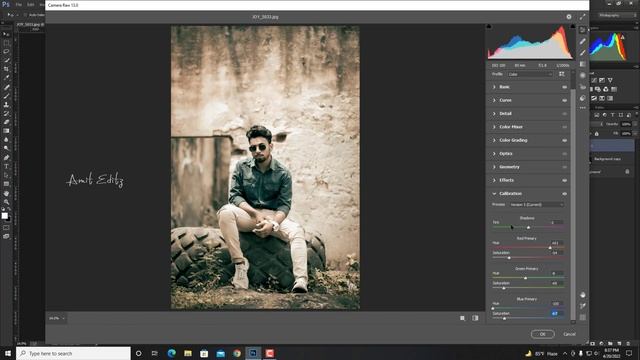Toggle visibility eye for Detail panel
The height and width of the screenshot is (360, 640).
564,114
